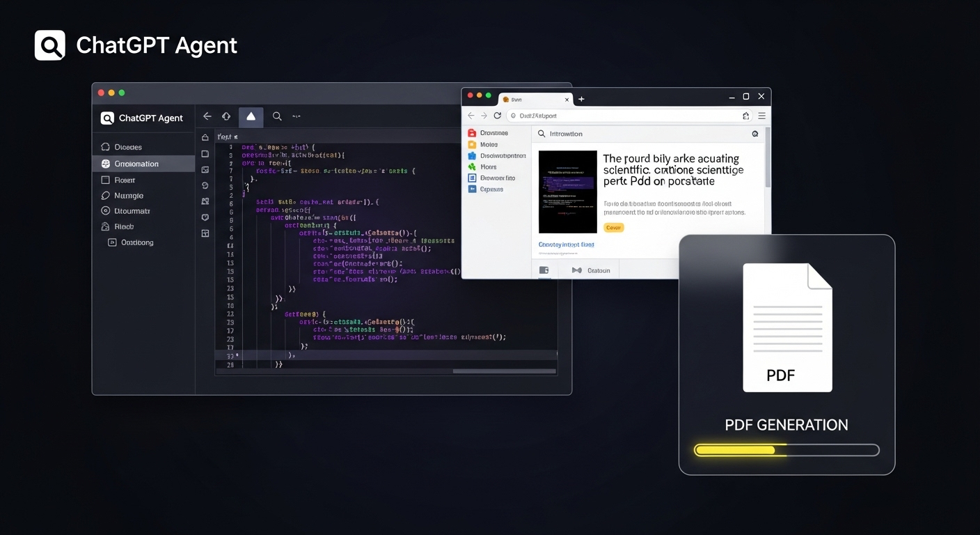Click the square icon in editor icon strip
The height and width of the screenshot is (535, 980).
click(x=205, y=154)
